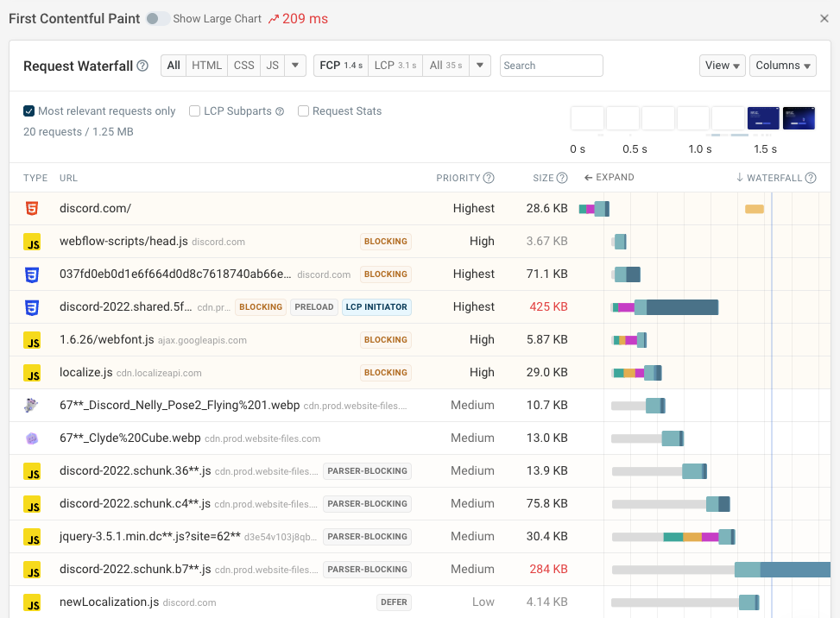Image resolution: width=840 pixels, height=618 pixels.
Task: Select the CSS filter tab
Action: click(243, 66)
